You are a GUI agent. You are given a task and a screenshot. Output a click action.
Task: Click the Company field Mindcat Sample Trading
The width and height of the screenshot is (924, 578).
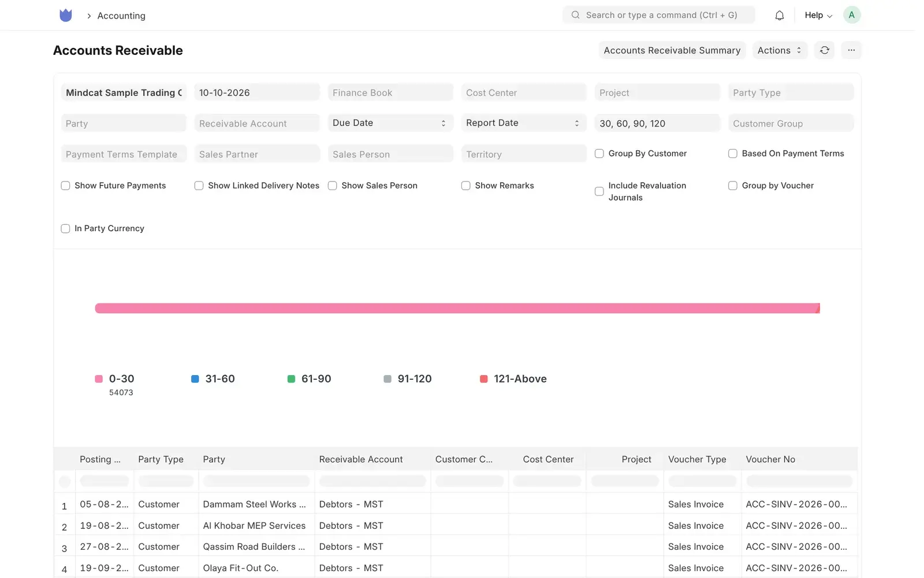click(x=124, y=92)
